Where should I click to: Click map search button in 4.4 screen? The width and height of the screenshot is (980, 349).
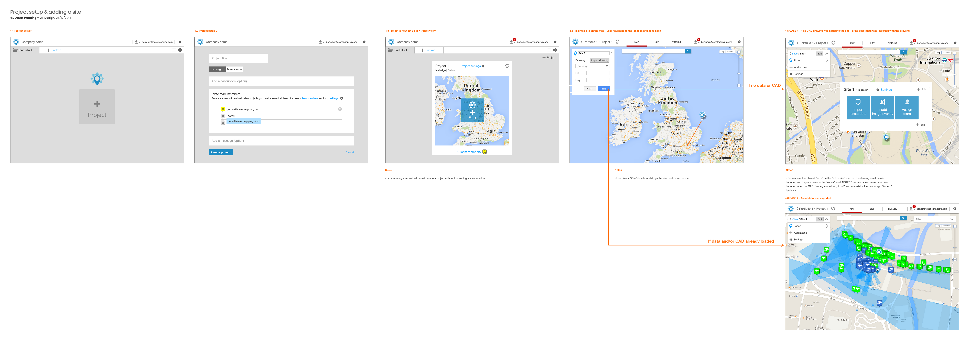coord(688,51)
